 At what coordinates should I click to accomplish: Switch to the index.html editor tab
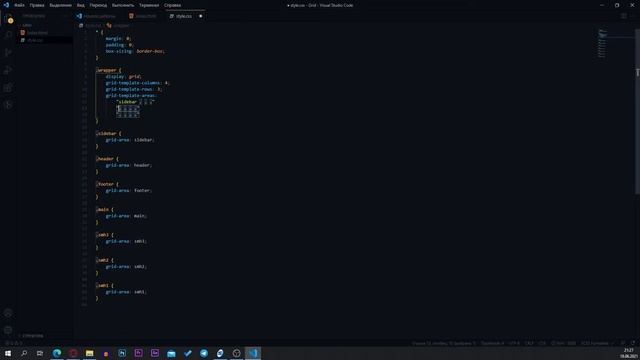point(145,16)
